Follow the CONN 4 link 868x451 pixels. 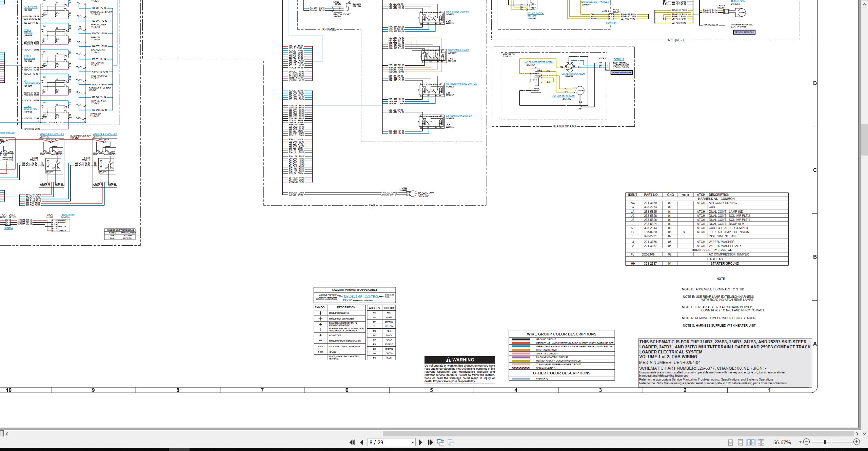coord(8,228)
